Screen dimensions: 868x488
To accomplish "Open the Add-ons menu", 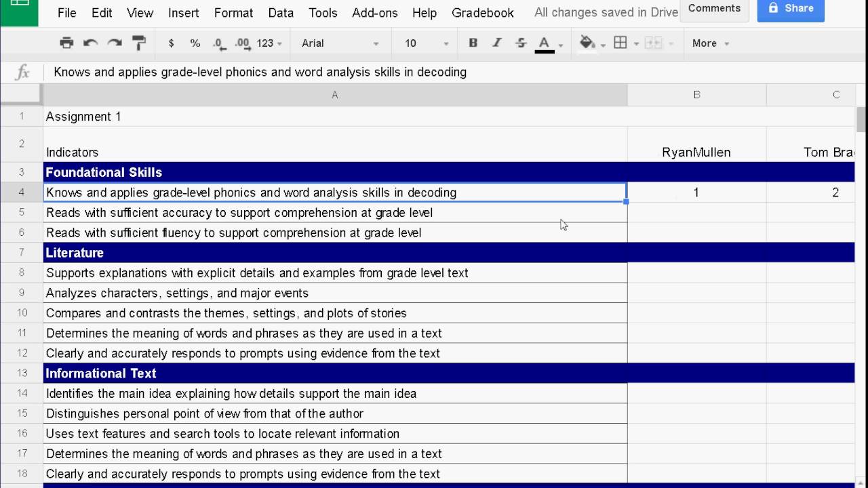I will click(375, 13).
